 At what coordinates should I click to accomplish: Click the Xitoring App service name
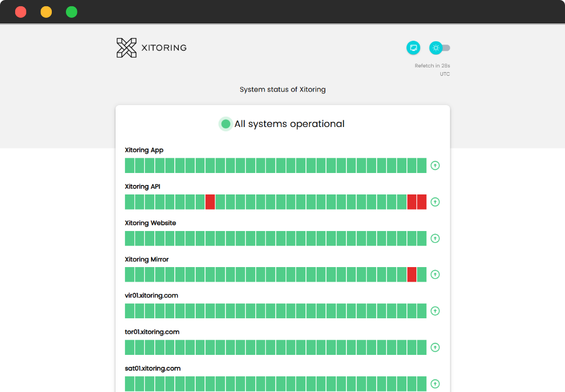pos(144,150)
